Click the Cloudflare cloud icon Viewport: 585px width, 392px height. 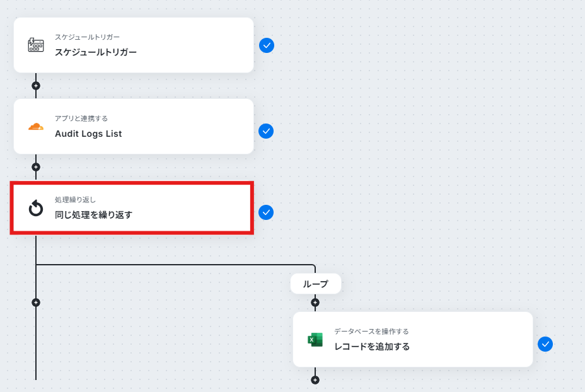(36, 127)
